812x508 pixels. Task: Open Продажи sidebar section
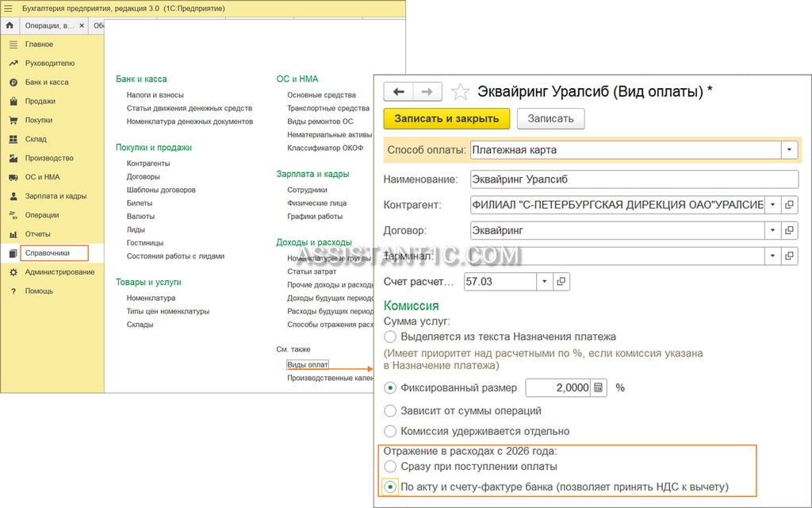click(x=40, y=101)
